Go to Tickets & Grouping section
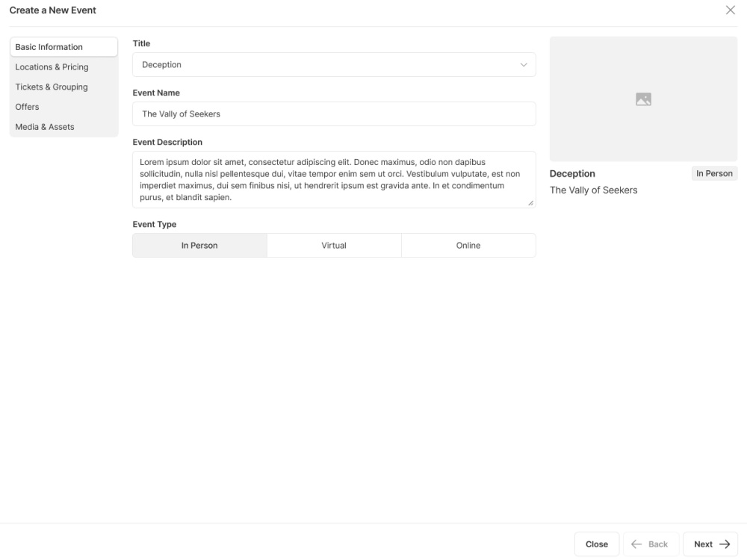The image size is (747, 560). point(63,87)
